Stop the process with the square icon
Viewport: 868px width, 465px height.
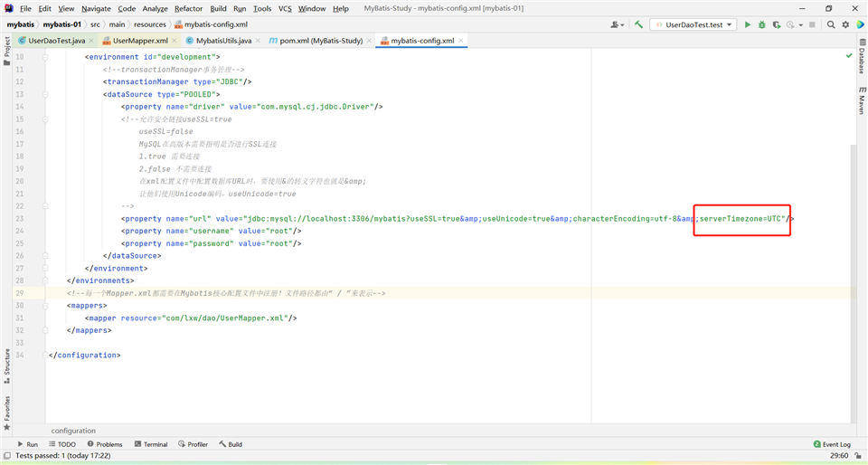tap(812, 24)
